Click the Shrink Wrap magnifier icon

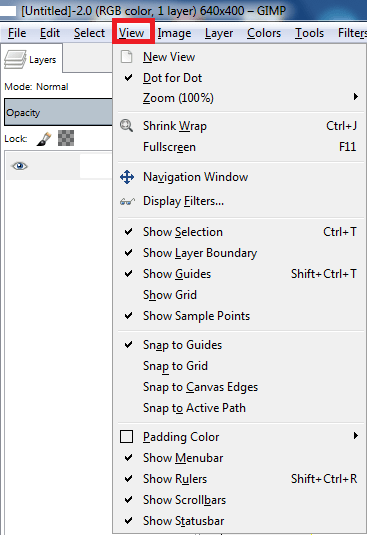point(127,126)
